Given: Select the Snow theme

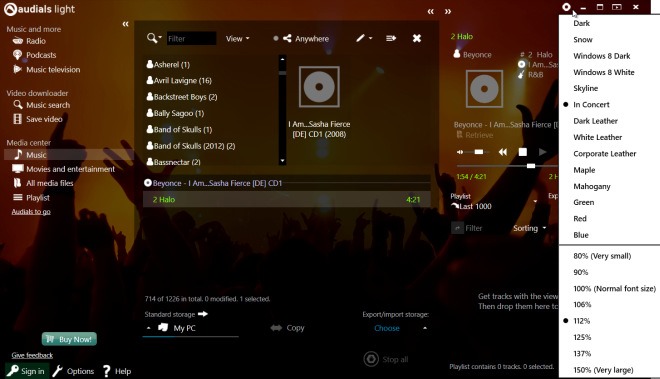Looking at the screenshot, I should [583, 40].
